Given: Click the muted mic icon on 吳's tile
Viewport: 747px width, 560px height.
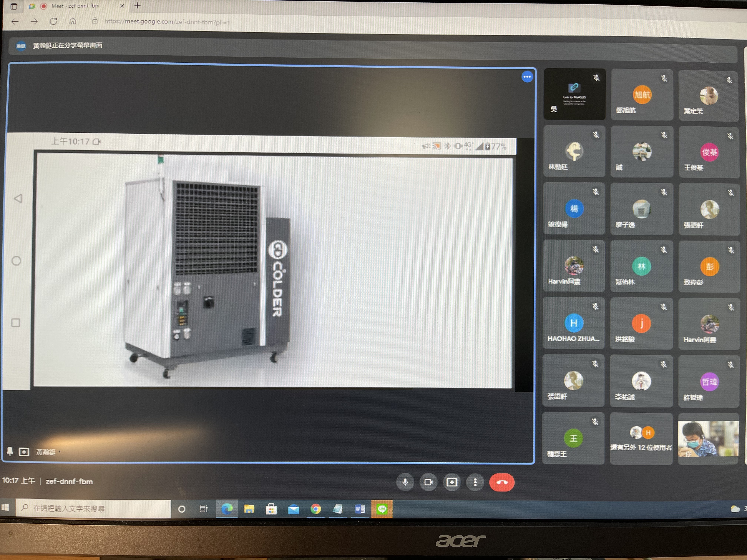Looking at the screenshot, I should pos(596,78).
